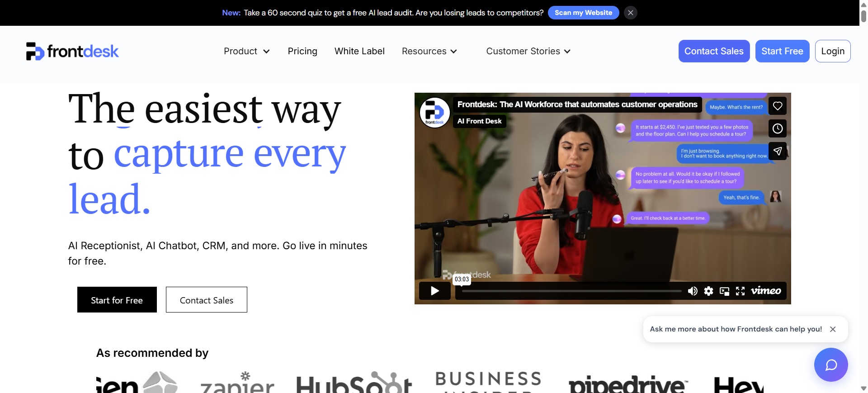Open the White Label page
Image resolution: width=868 pixels, height=393 pixels.
pyautogui.click(x=359, y=51)
